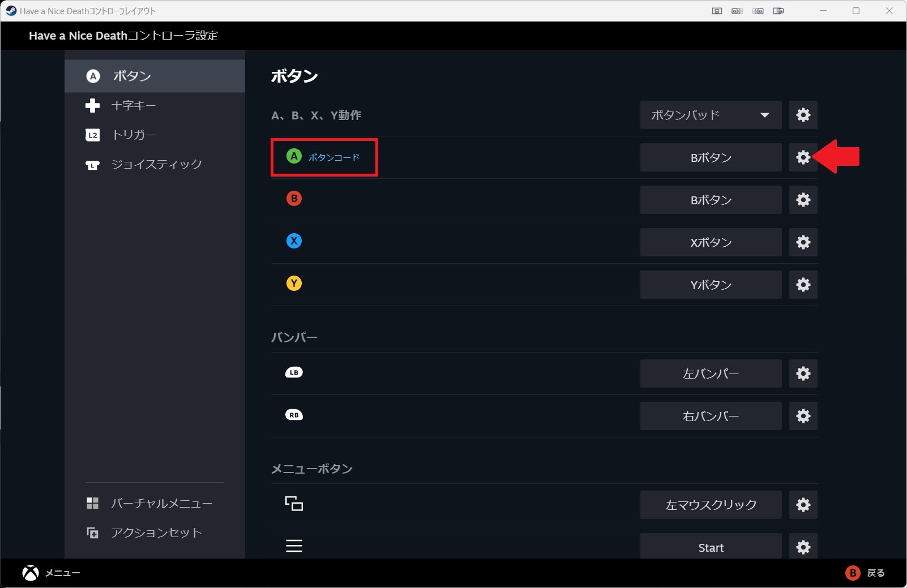Click 左マウスクリック binding button
Image resolution: width=907 pixels, height=588 pixels.
click(x=711, y=505)
